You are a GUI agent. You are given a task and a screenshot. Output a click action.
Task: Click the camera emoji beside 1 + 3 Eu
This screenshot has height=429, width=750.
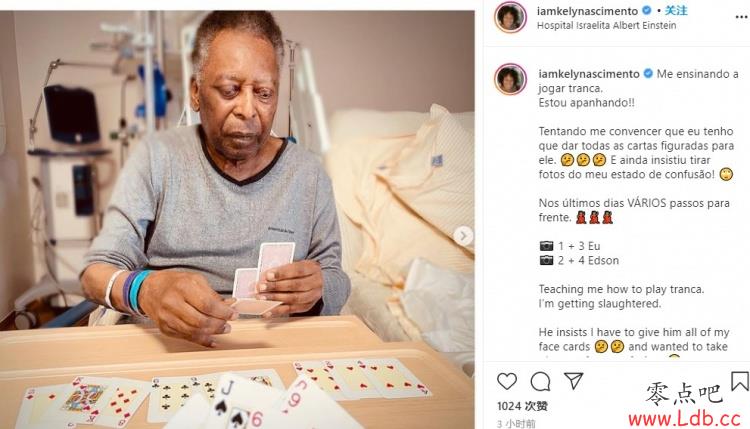pos(546,246)
